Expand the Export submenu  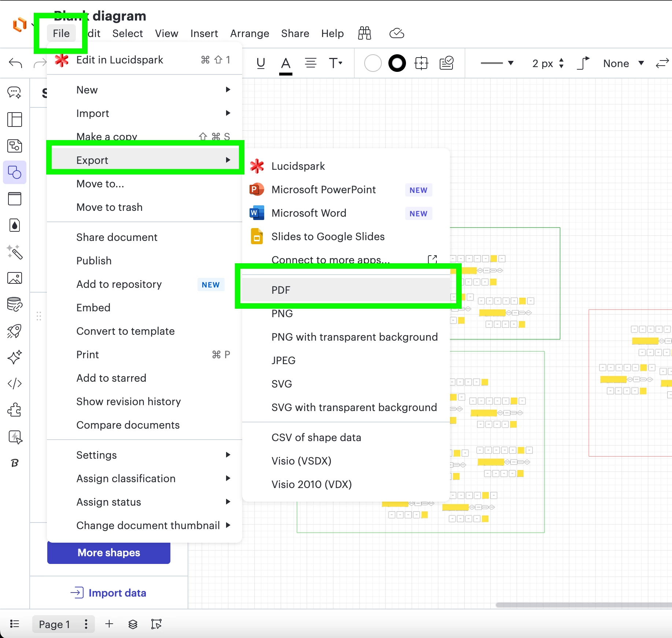pyautogui.click(x=144, y=160)
